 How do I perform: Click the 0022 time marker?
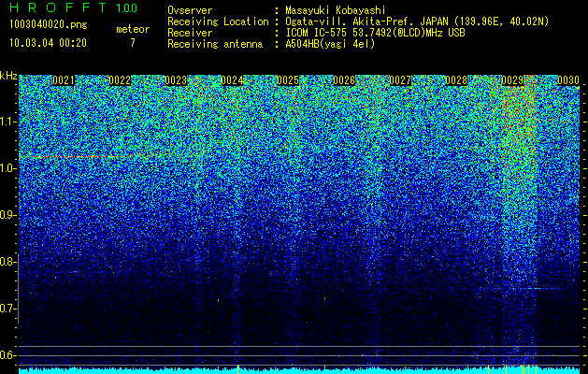[x=120, y=80]
